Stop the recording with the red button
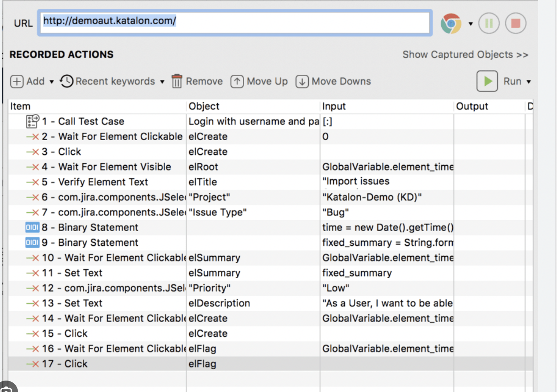 coord(516,24)
